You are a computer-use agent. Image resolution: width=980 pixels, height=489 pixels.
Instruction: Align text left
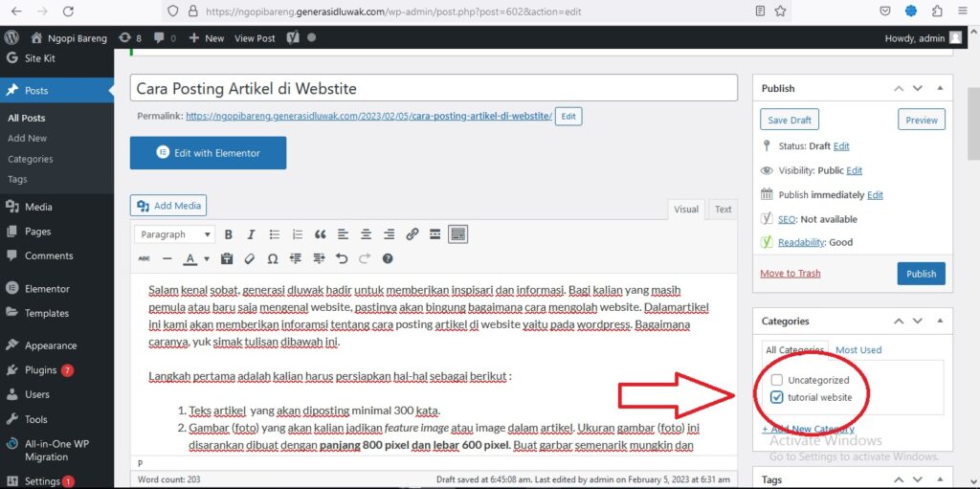(344, 234)
